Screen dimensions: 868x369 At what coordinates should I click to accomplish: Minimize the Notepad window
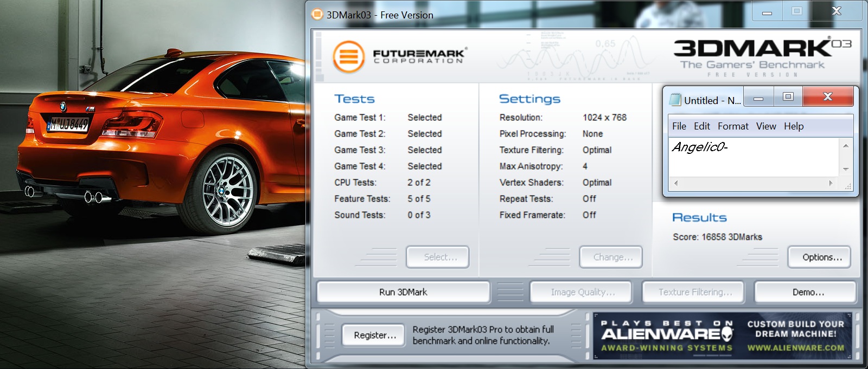[758, 98]
